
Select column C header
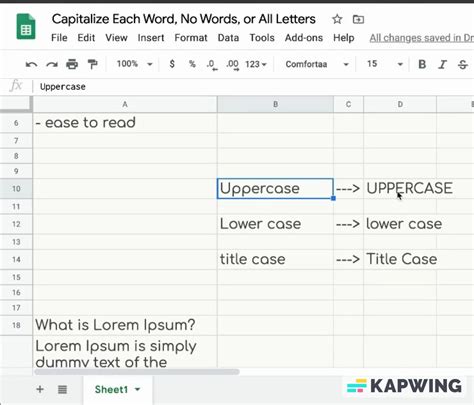(x=348, y=104)
